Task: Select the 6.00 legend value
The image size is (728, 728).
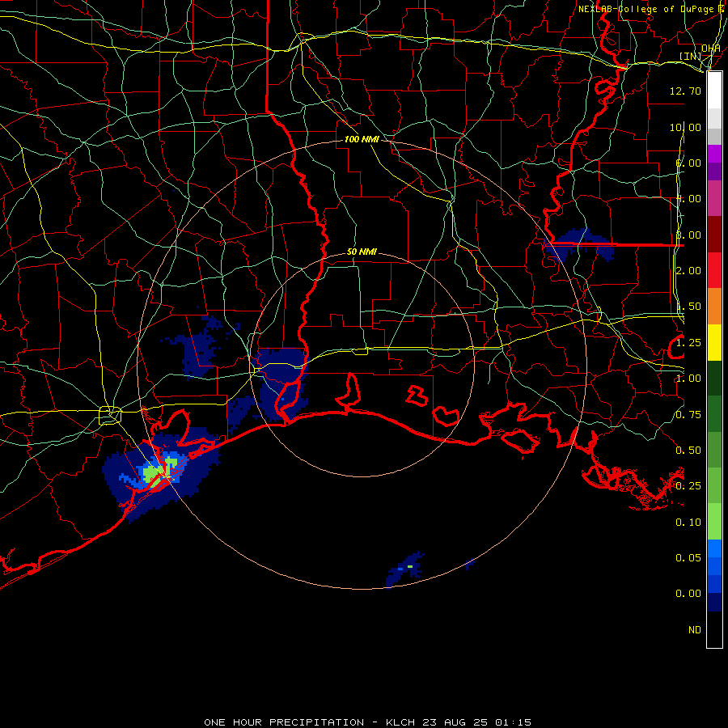Action: [x=688, y=163]
